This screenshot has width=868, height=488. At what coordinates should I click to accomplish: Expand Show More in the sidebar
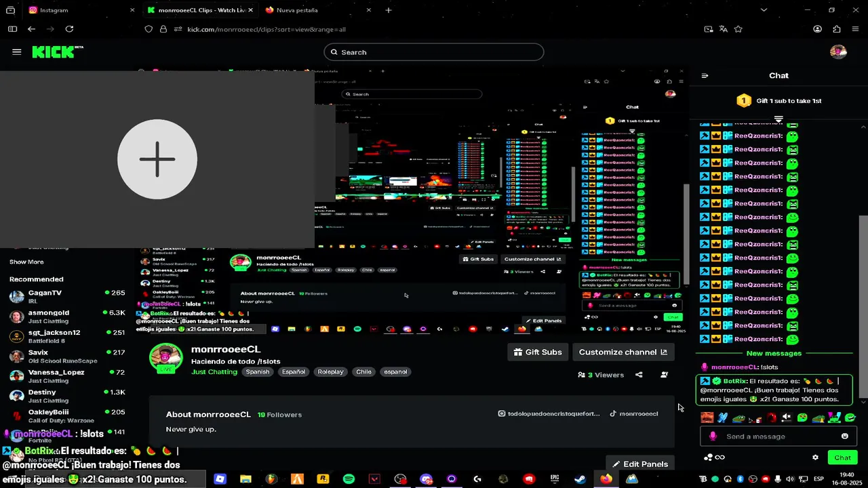click(x=26, y=262)
